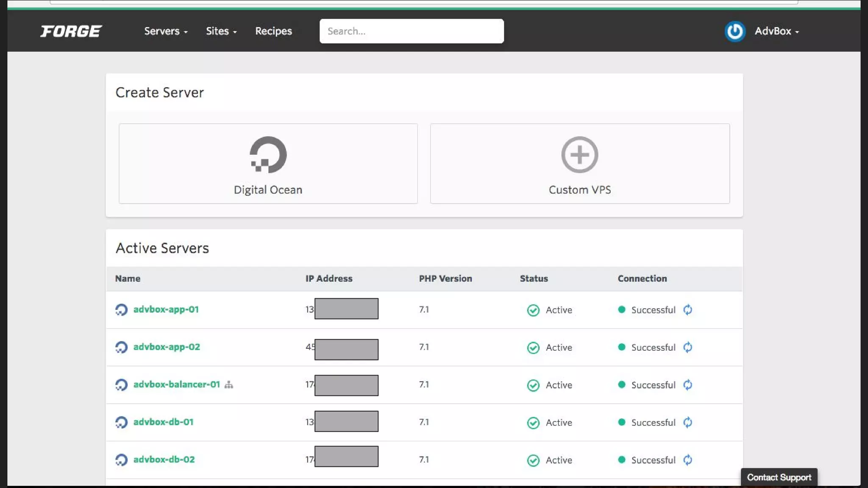Open the Recipes menu item

tap(273, 31)
